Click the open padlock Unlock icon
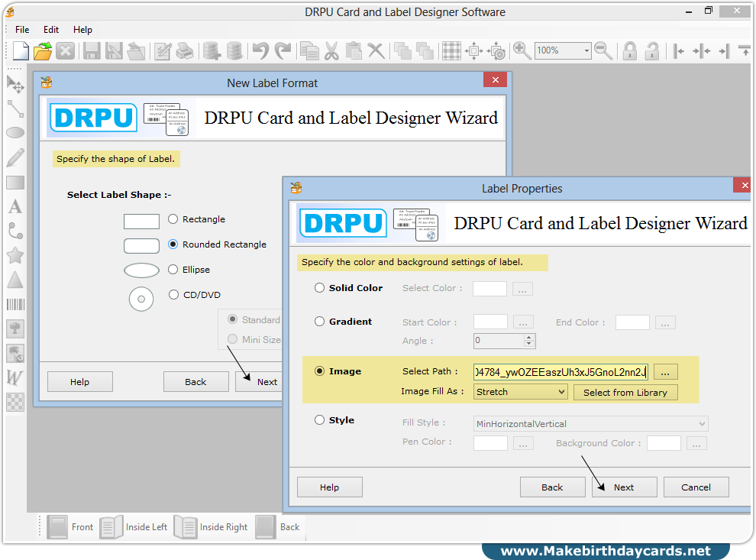This screenshot has height=560, width=756. pyautogui.click(x=652, y=50)
